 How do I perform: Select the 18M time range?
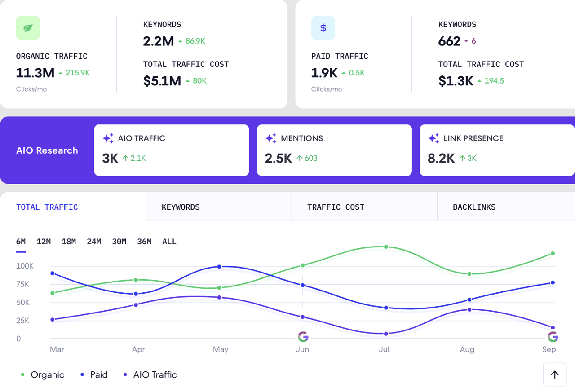[x=69, y=242]
